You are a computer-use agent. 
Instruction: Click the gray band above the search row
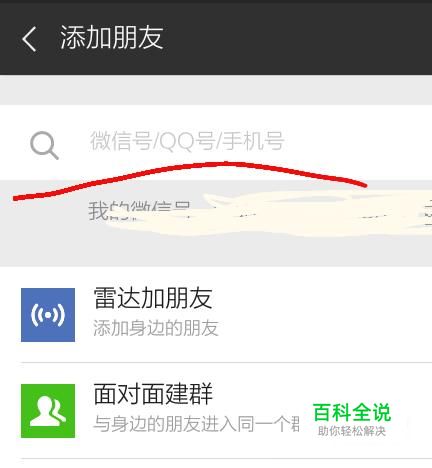[216, 90]
